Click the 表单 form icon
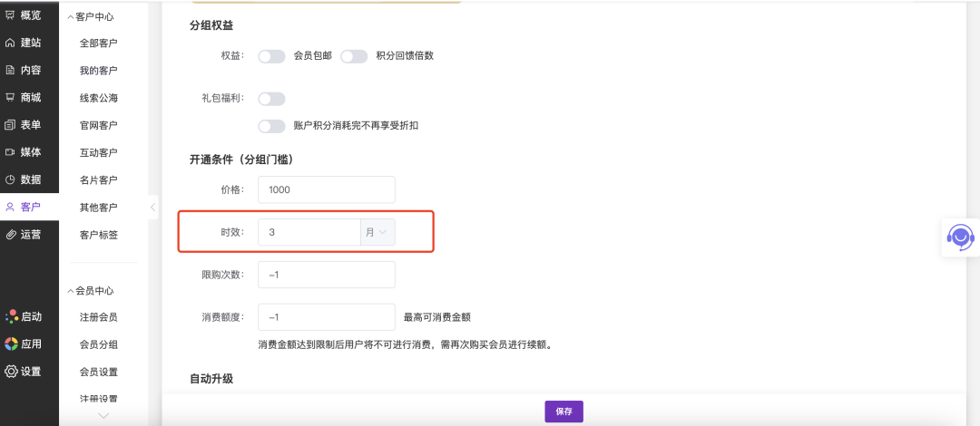Screen dimensions: 980x426 [x=10, y=125]
